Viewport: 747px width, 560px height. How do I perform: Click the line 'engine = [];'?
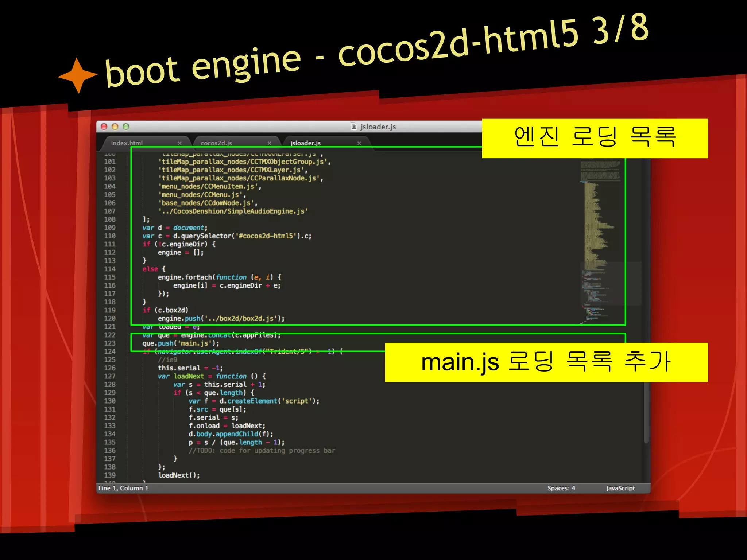(181, 252)
